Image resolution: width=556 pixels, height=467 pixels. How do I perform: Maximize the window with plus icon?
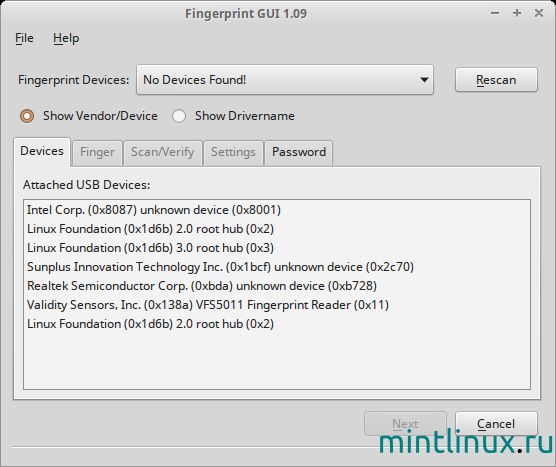tap(517, 13)
